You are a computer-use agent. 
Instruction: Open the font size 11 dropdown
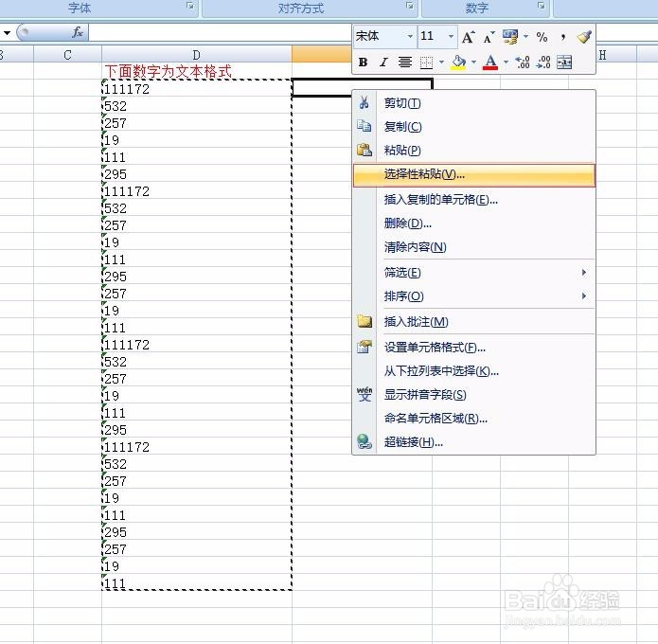pos(451,37)
